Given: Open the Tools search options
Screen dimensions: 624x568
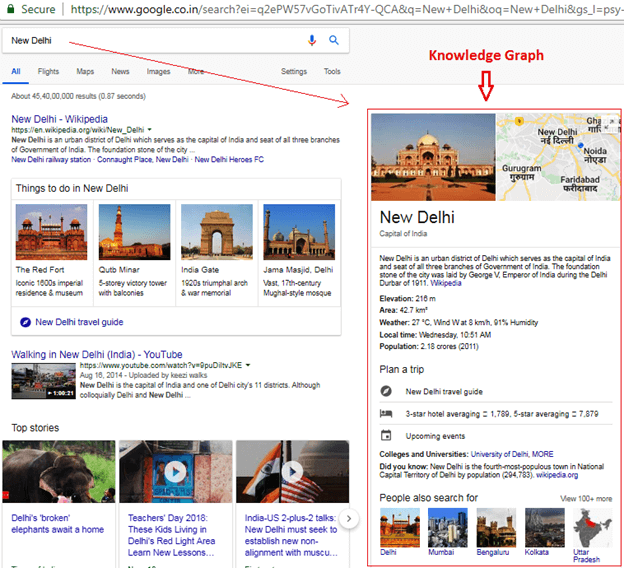Looking at the screenshot, I should point(332,72).
